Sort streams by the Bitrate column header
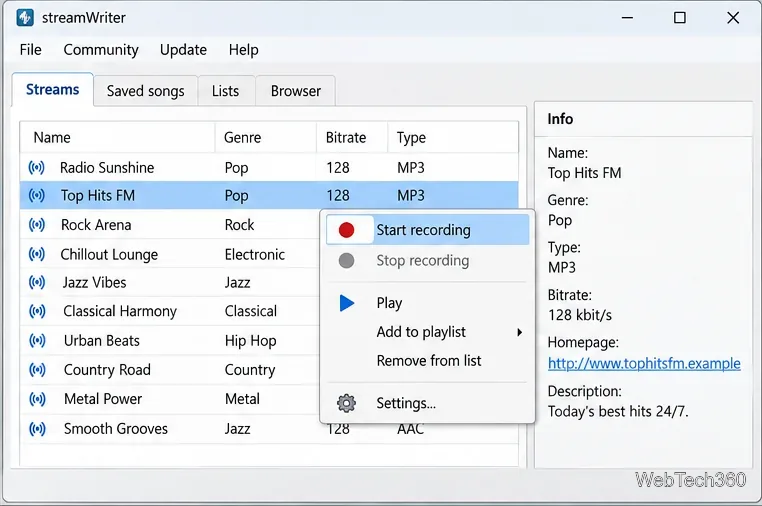 (352, 138)
